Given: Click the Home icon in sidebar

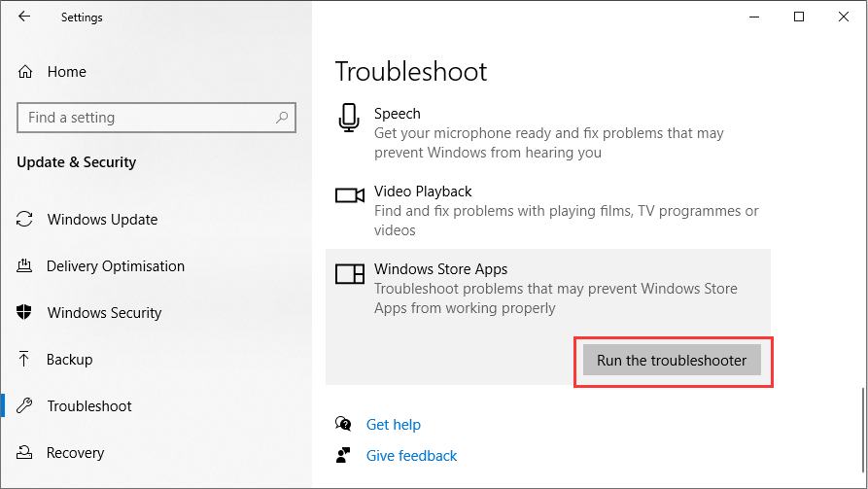Looking at the screenshot, I should [26, 71].
